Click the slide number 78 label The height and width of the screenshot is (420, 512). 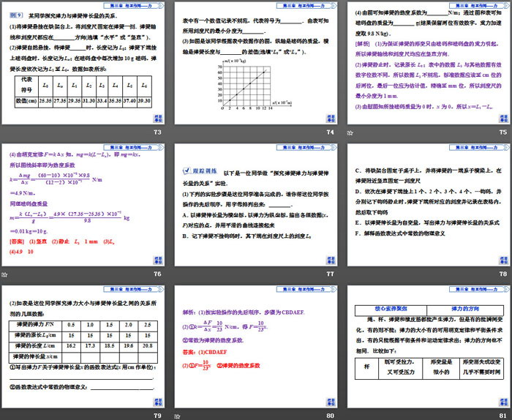(503, 274)
